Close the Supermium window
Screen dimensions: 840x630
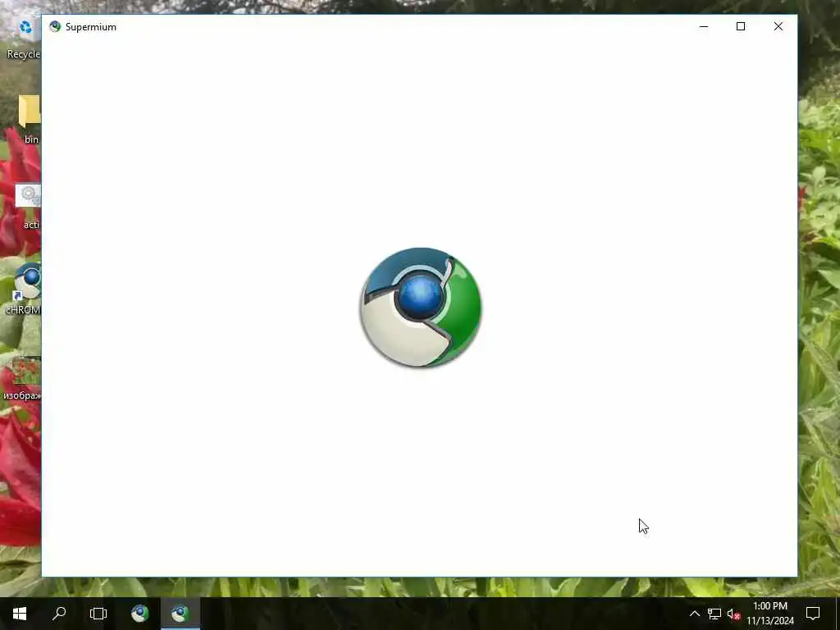(x=778, y=26)
